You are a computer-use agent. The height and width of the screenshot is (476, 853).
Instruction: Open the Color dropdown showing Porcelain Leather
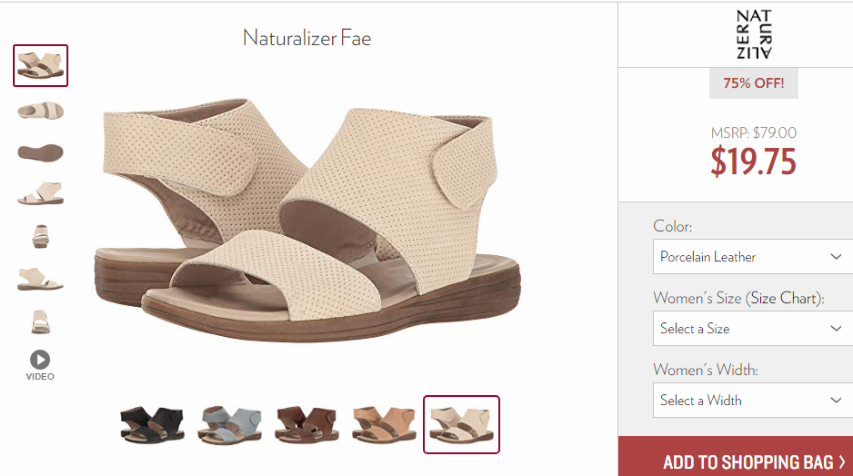(x=753, y=256)
